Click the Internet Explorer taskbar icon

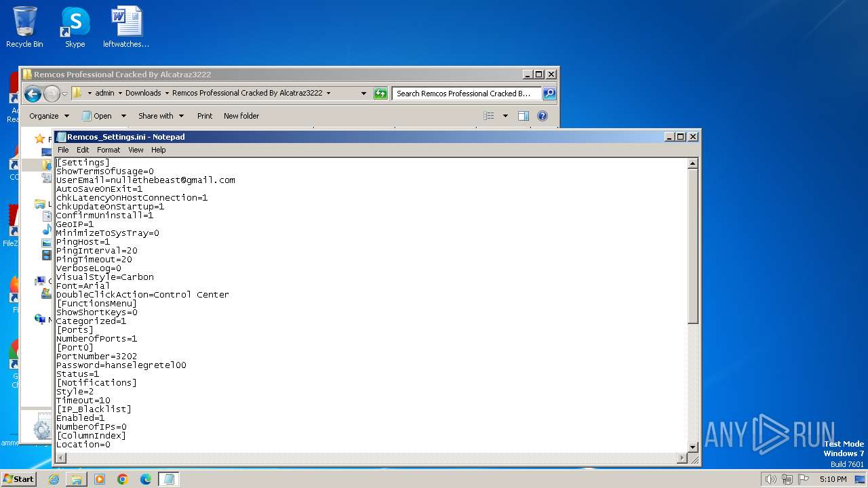click(x=54, y=479)
